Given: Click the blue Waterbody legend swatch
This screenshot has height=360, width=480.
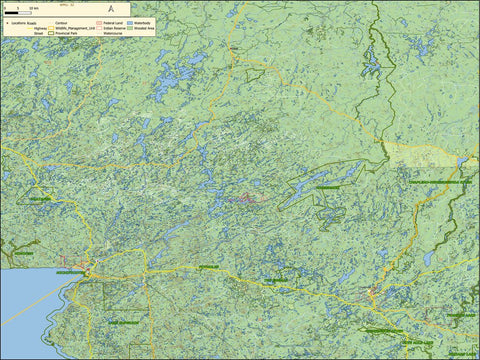Looking at the screenshot, I should 130,23.
